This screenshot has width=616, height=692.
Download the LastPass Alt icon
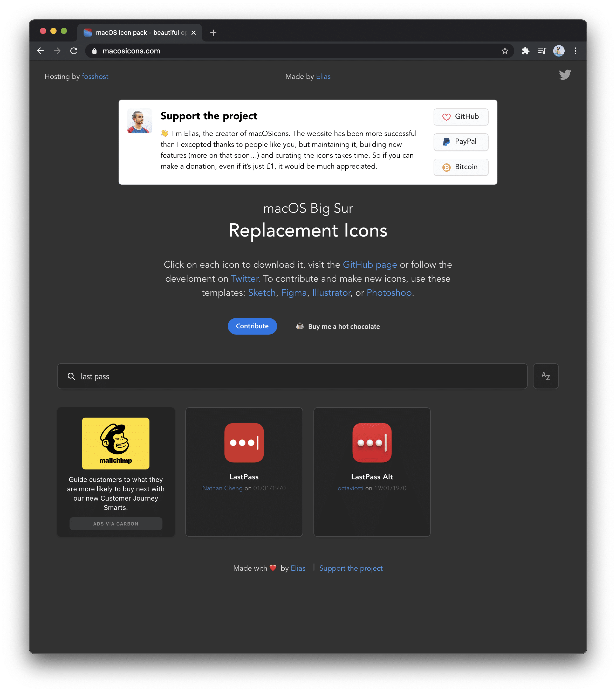(x=372, y=442)
